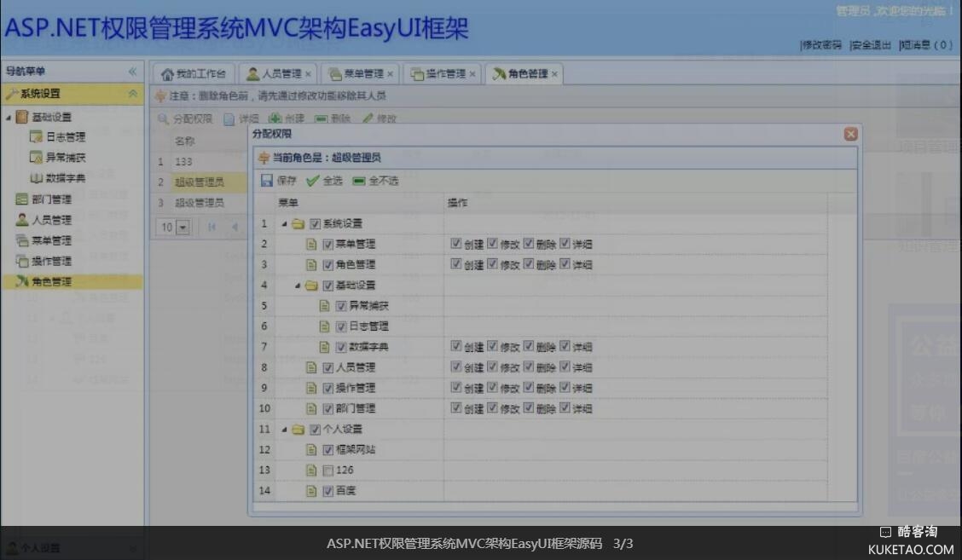Toggle the 创建 checkbox in the 角色管理 row
The height and width of the screenshot is (560, 962).
(456, 263)
